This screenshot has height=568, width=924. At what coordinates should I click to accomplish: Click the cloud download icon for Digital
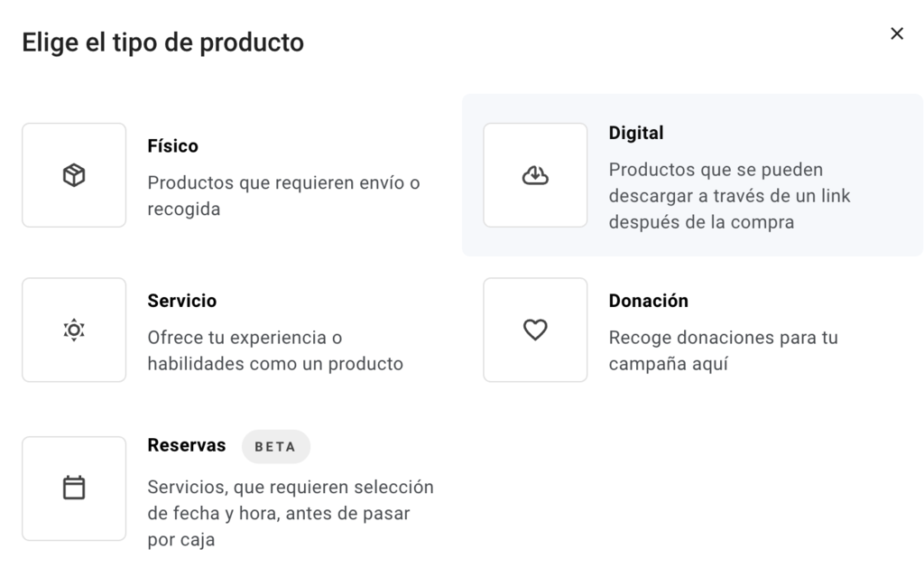tap(534, 173)
